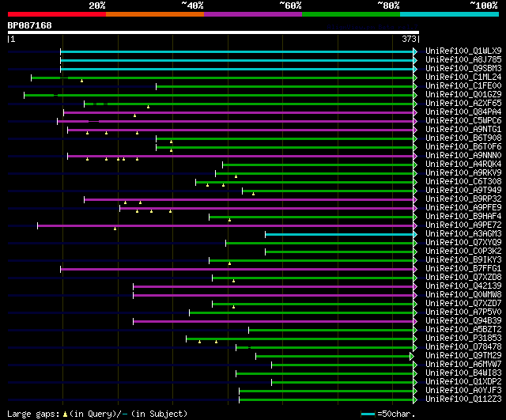Click the UniRef100_Q7XZD8 label
Image resolution: width=506 pixels, height=420 pixels.
[463, 278]
